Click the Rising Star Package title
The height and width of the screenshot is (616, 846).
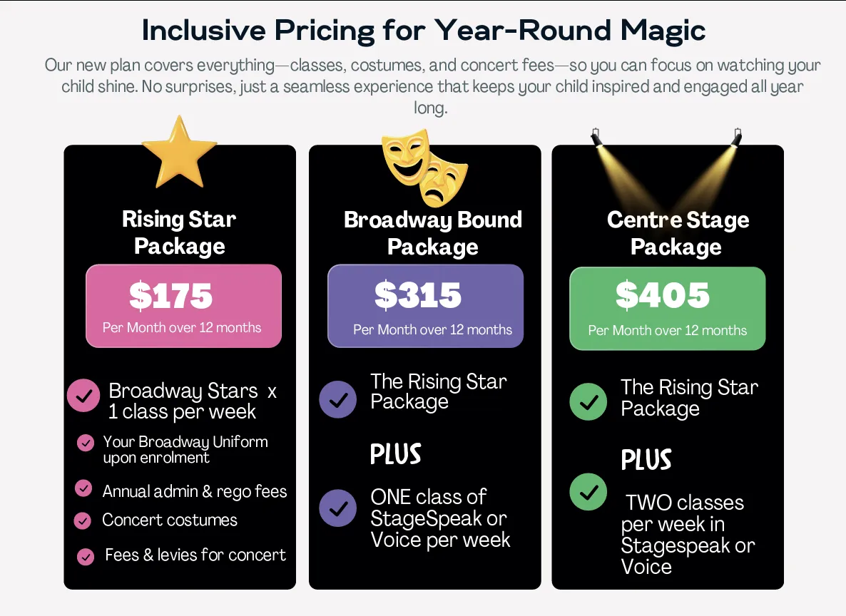tap(179, 232)
